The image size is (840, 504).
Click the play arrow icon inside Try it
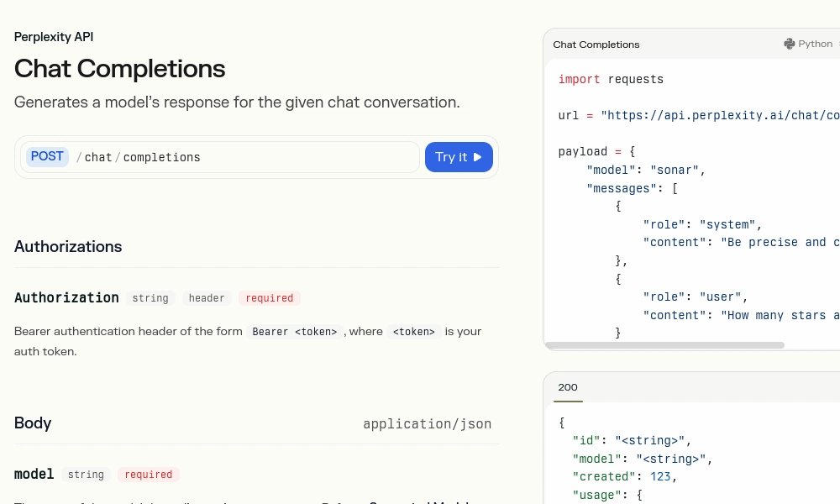[x=478, y=157]
